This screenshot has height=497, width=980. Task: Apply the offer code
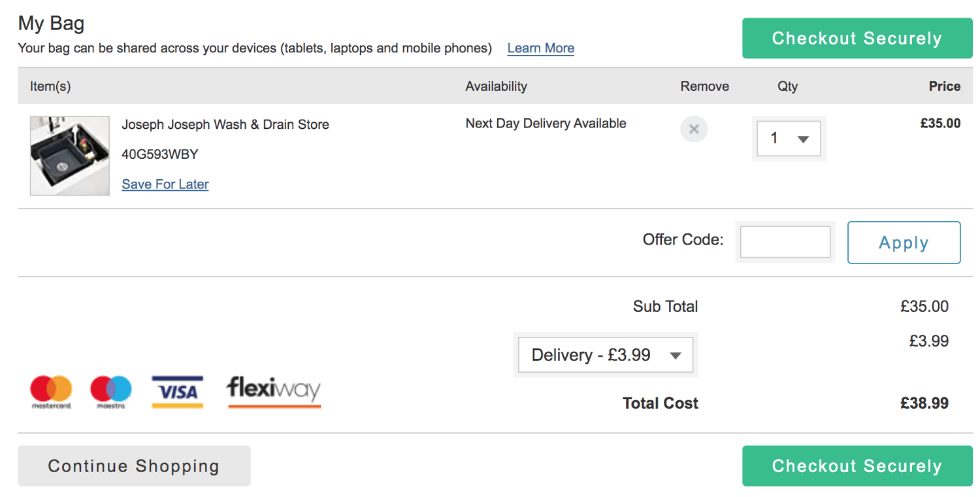(x=904, y=243)
